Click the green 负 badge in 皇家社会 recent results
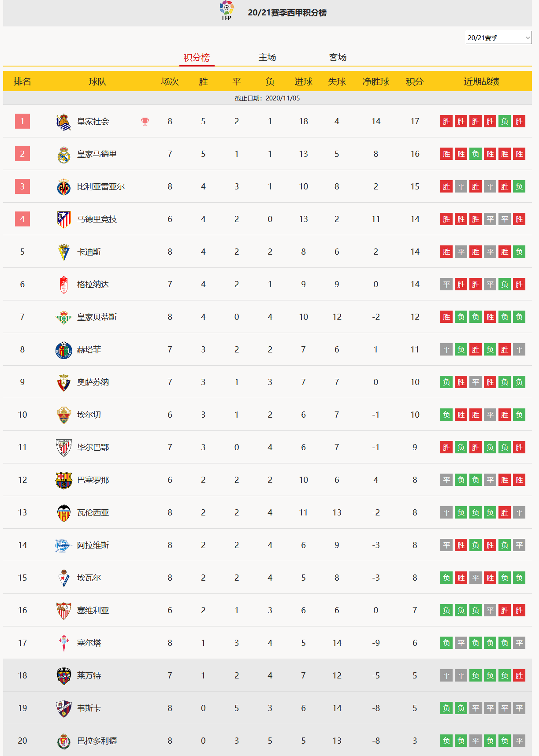Screen dimensions: 539x756 click(505, 122)
